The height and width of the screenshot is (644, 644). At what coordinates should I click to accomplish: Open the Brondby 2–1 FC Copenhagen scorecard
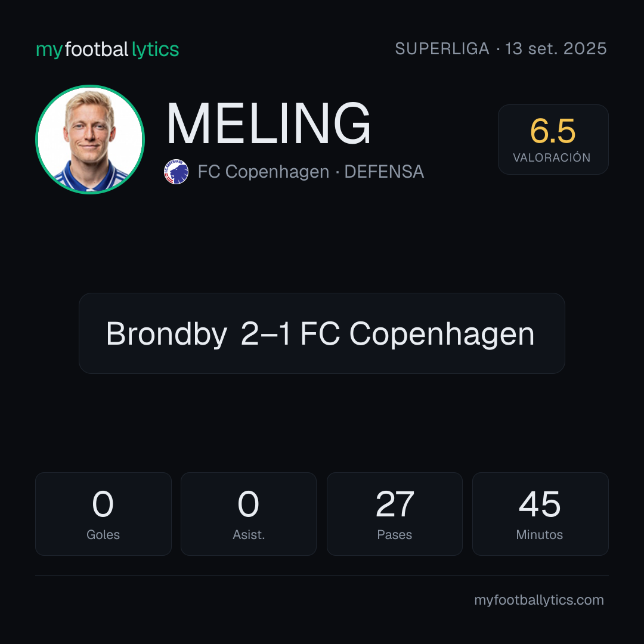point(321,333)
